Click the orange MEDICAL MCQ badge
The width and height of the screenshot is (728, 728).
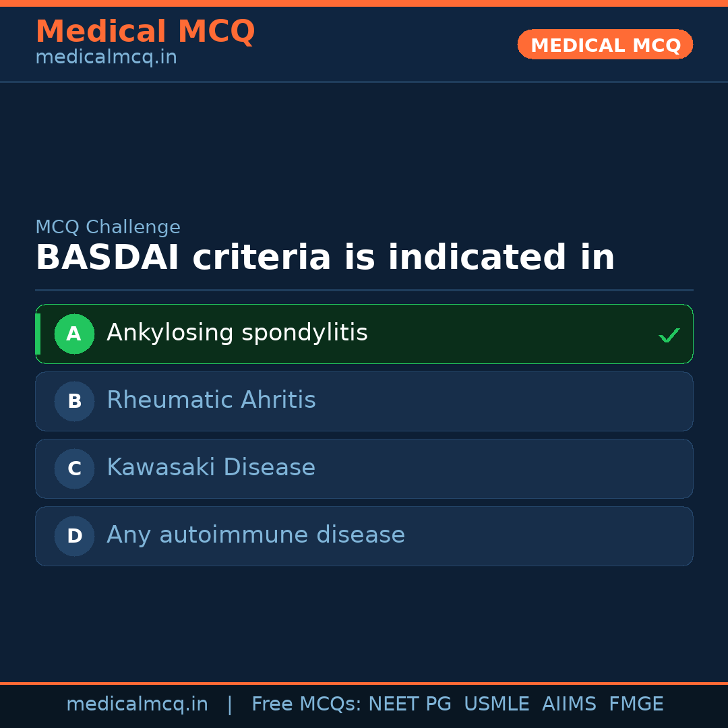605,45
